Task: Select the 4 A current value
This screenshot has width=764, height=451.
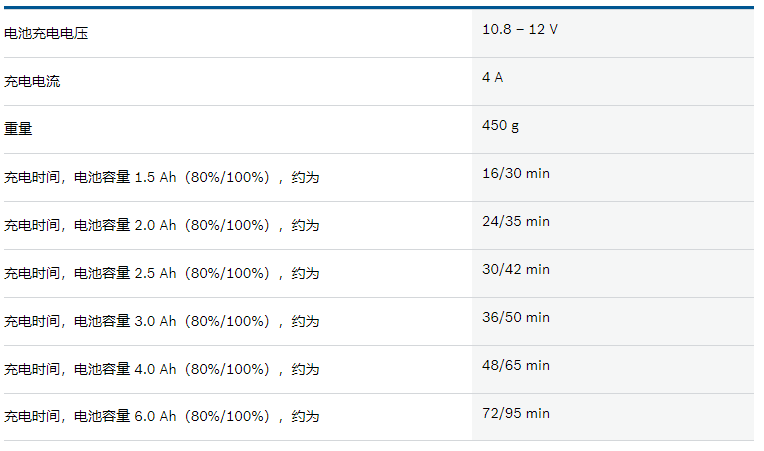Action: (x=493, y=77)
